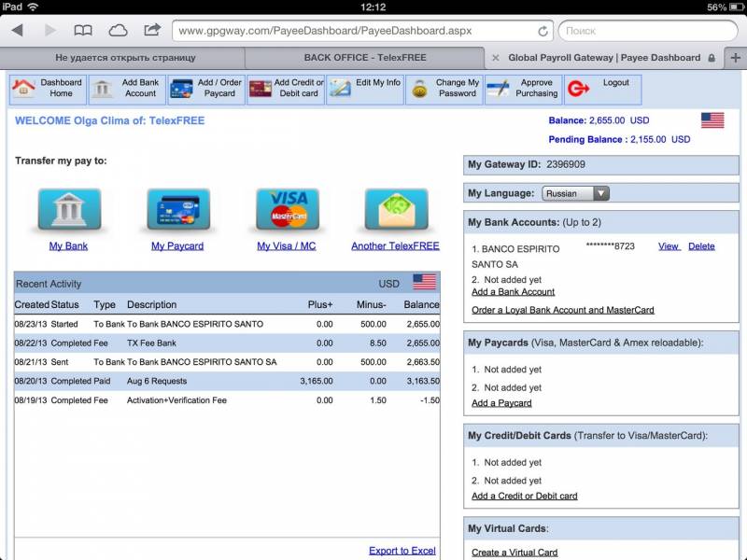Tap the share arrow icon

pyautogui.click(x=152, y=30)
